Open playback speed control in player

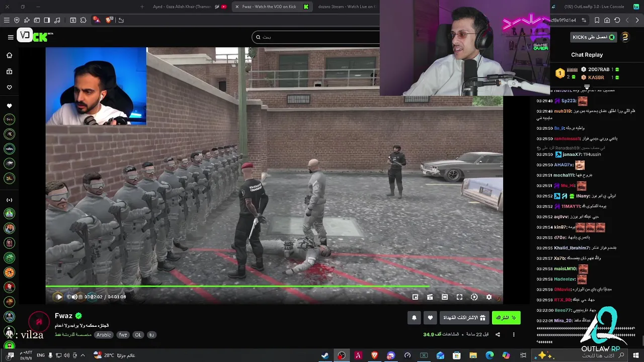point(474,297)
